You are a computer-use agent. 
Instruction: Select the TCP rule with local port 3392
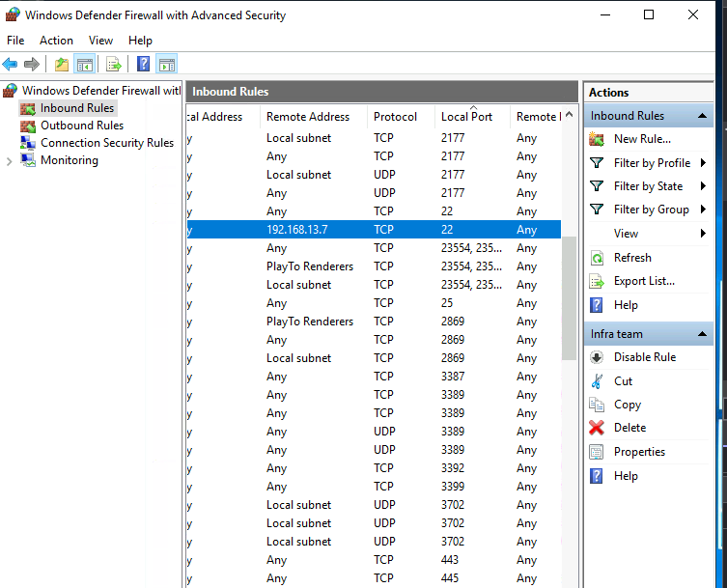tap(374, 468)
